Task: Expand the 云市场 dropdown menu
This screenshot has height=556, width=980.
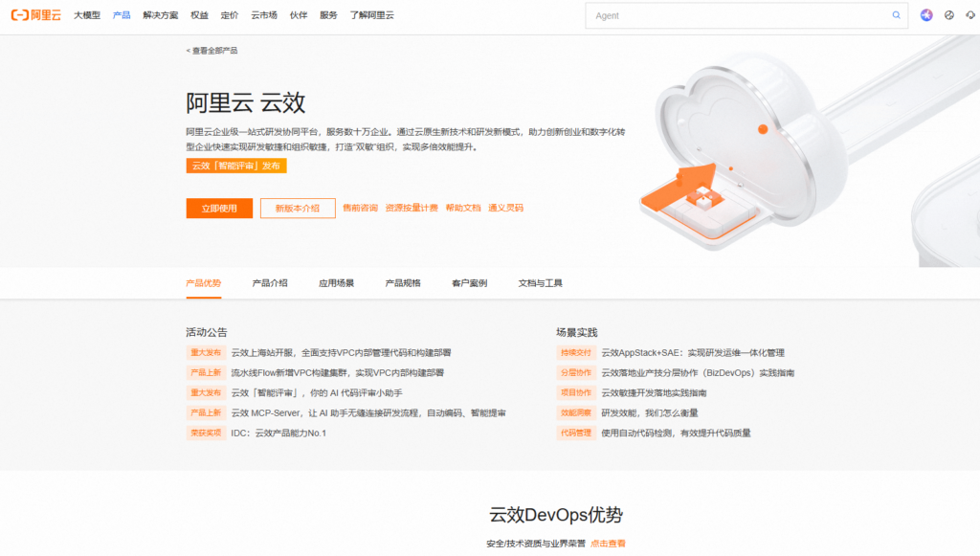Action: coord(263,15)
